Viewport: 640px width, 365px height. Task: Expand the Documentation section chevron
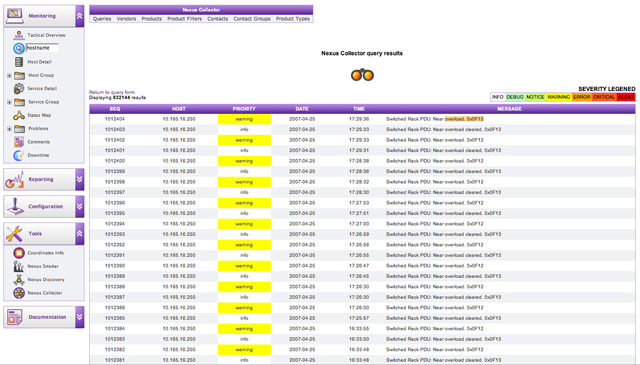[x=80, y=317]
